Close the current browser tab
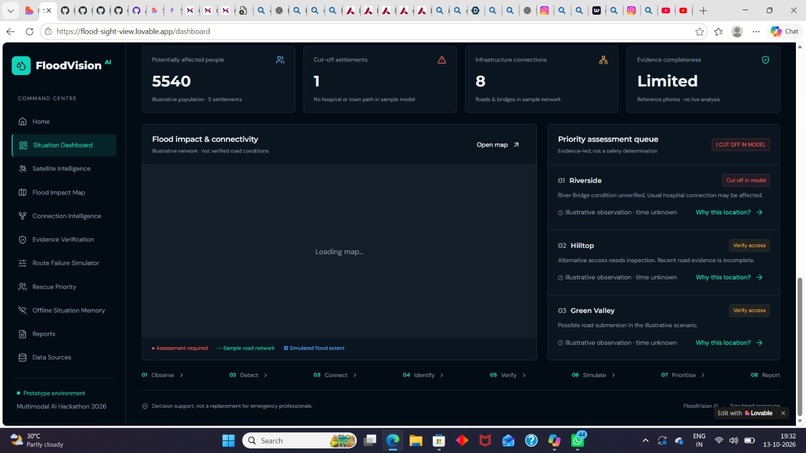Viewport: 806px width, 453px height. coord(49,10)
